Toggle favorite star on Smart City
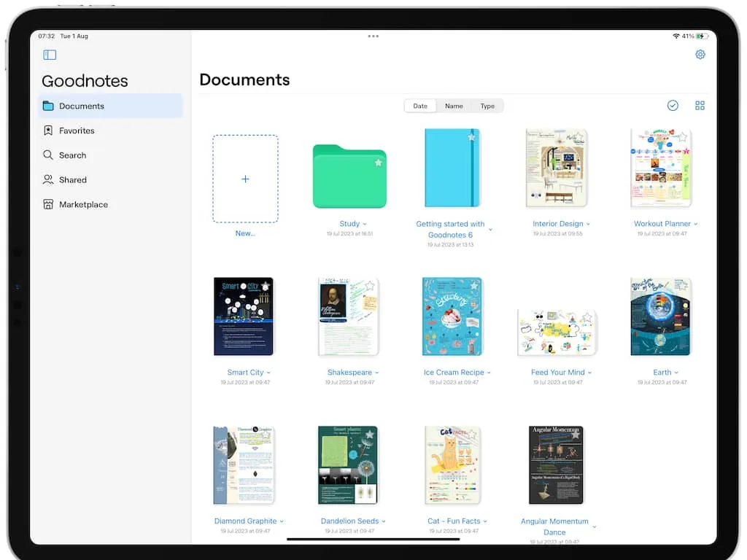The height and width of the screenshot is (560, 747). click(266, 286)
